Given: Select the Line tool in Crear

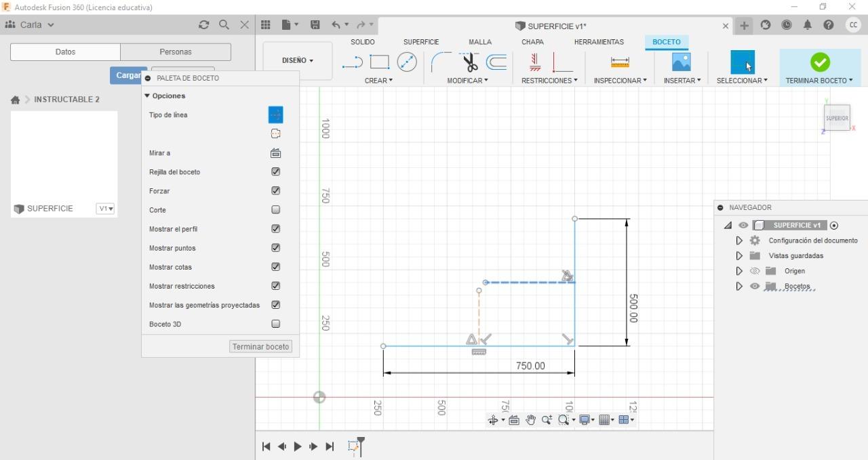Looking at the screenshot, I should [x=353, y=62].
